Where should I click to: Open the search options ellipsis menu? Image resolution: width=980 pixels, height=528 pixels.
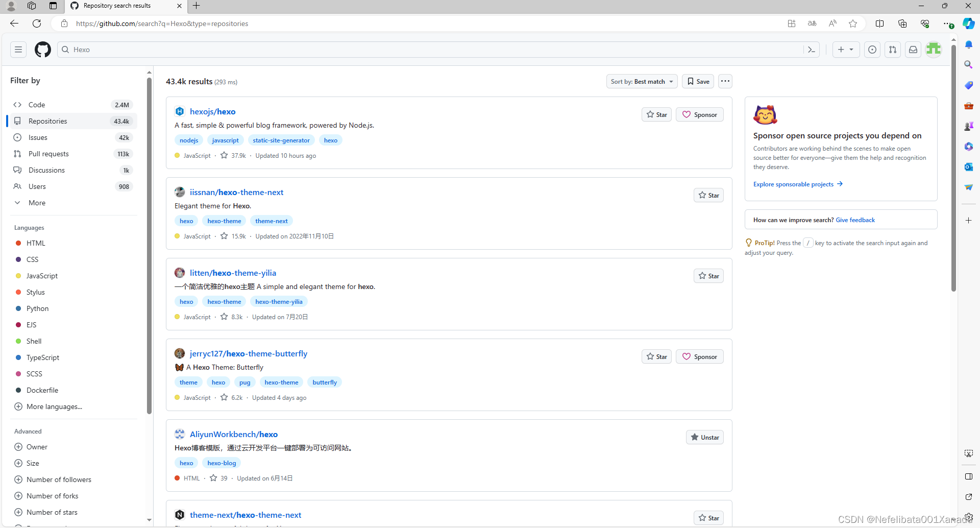pos(725,81)
